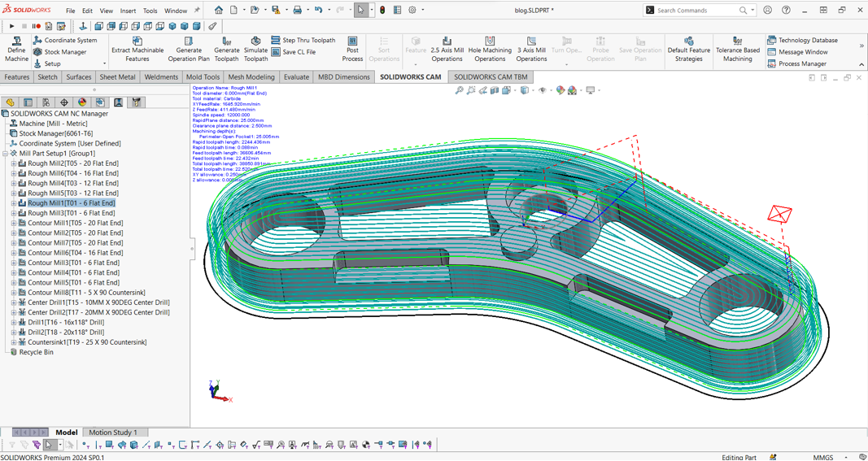Expand the Countersink1 operation node
The image size is (868, 461).
tap(14, 342)
